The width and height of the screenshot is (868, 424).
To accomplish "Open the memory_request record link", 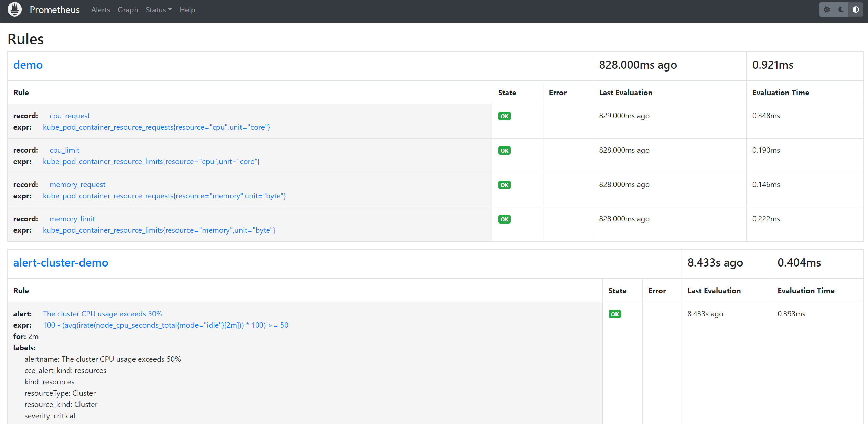I will tap(77, 185).
